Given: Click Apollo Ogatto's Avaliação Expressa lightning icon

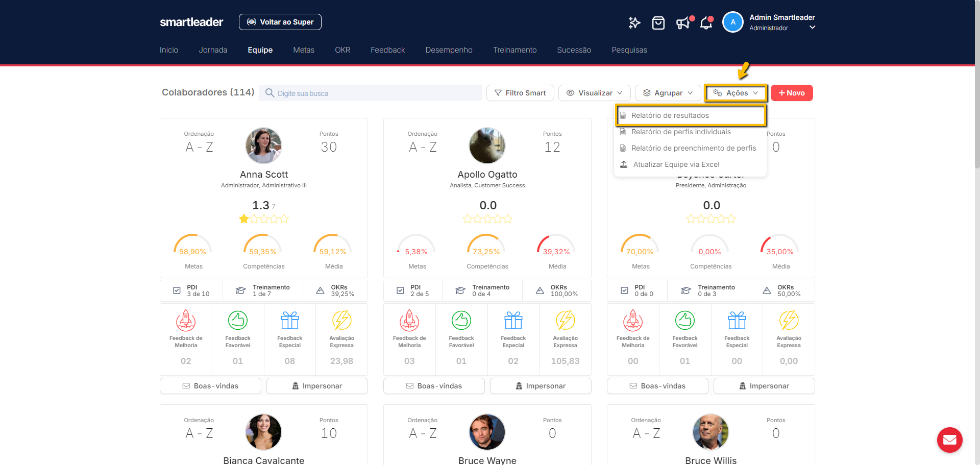Looking at the screenshot, I should [x=565, y=321].
